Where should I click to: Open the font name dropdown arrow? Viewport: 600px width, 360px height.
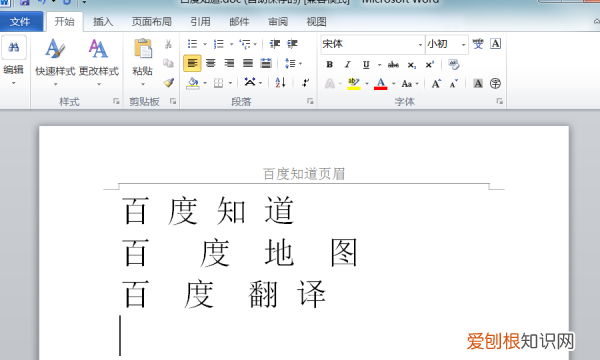pos(420,45)
